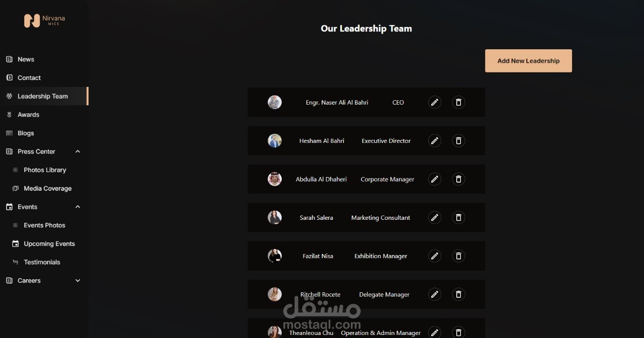
Task: Click the Add New Leadership button
Action: (528, 61)
